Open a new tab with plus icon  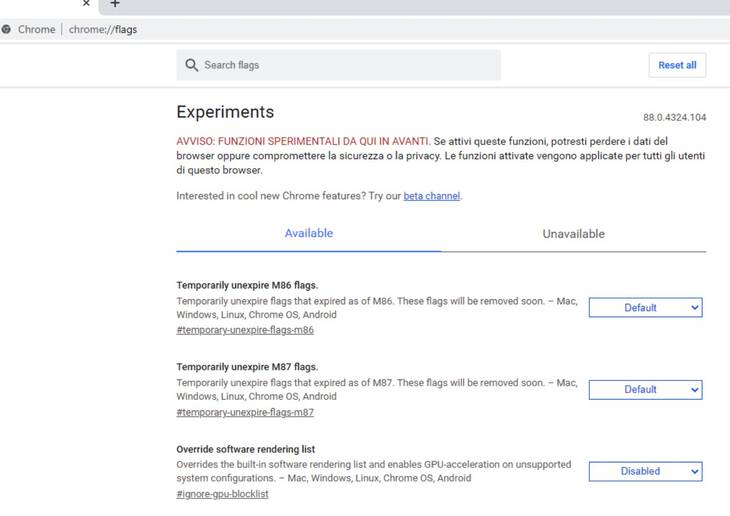[115, 4]
